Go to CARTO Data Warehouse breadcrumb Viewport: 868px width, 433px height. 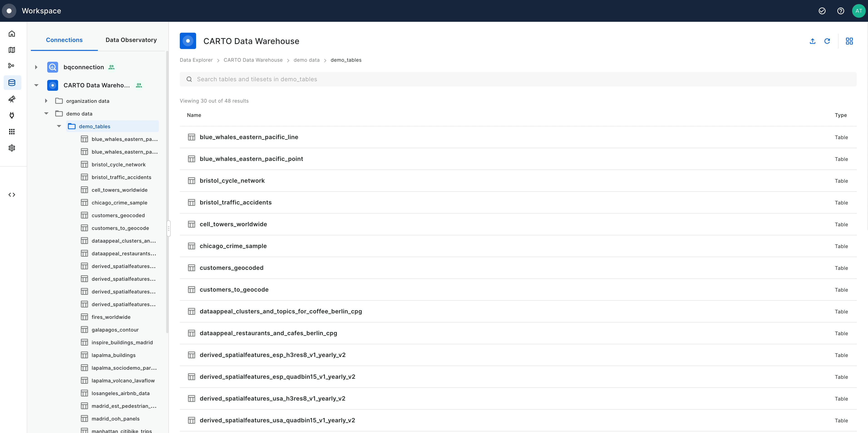(253, 60)
